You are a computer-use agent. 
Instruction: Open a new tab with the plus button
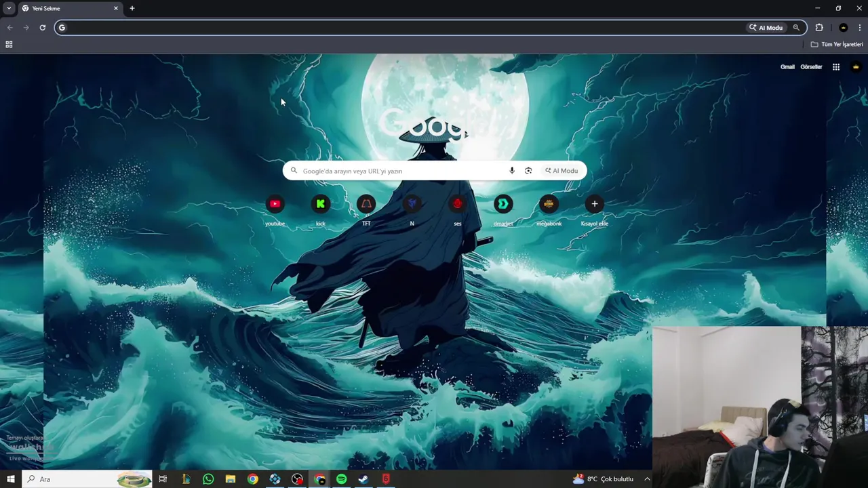click(x=132, y=8)
